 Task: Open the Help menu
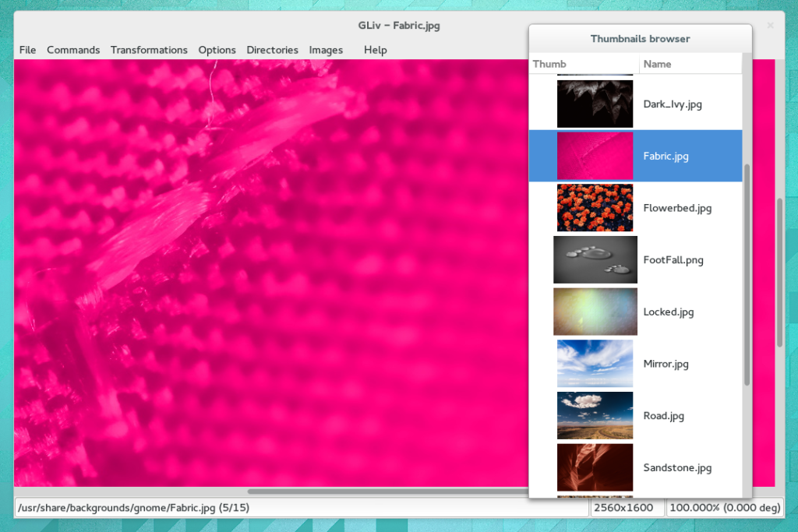click(376, 49)
